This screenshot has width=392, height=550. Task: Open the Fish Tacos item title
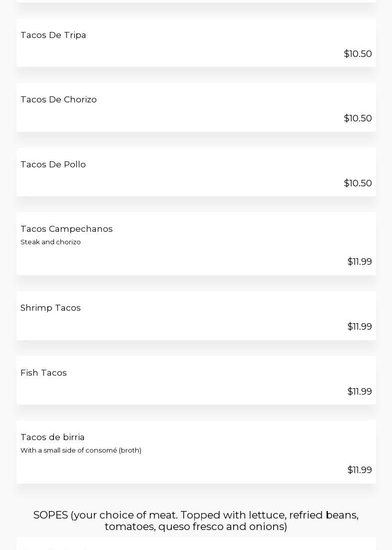click(x=43, y=373)
